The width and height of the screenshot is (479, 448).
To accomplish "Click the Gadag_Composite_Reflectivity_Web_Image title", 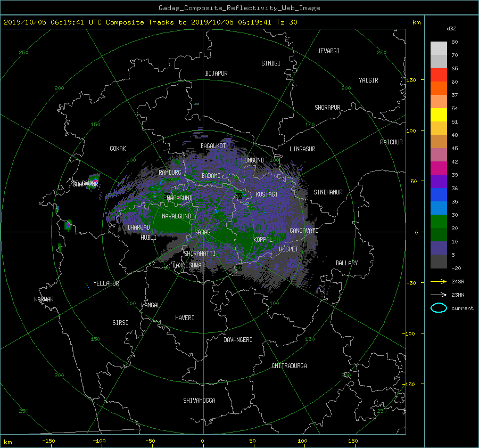I will (239, 8).
